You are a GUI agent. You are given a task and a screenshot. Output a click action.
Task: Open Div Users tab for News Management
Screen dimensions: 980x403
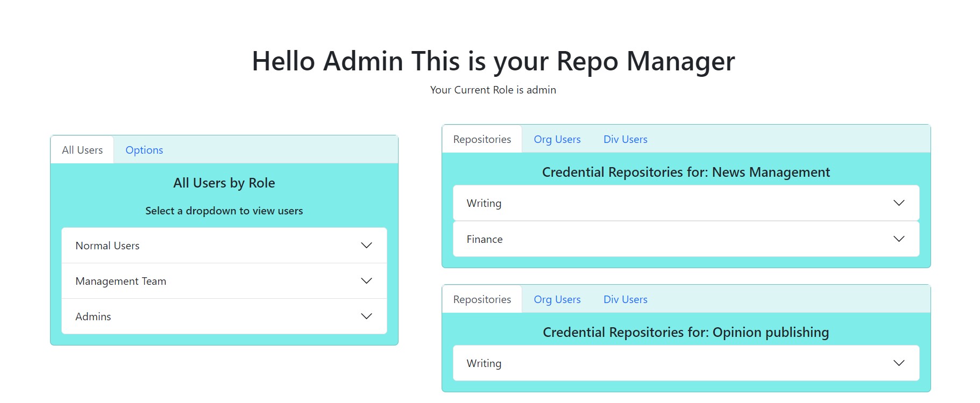tap(626, 139)
